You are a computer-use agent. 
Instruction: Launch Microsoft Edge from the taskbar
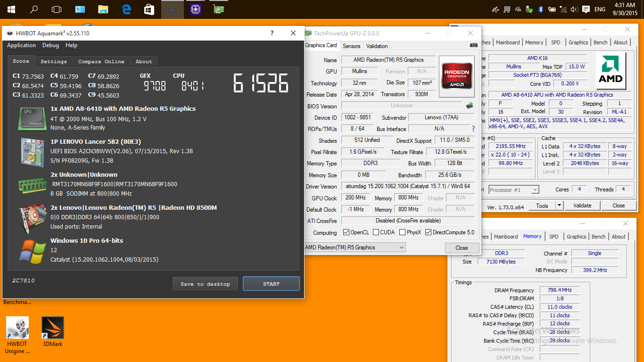point(126,9)
